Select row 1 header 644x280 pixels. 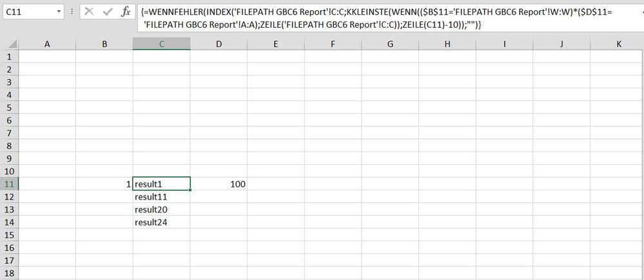tap(9, 57)
